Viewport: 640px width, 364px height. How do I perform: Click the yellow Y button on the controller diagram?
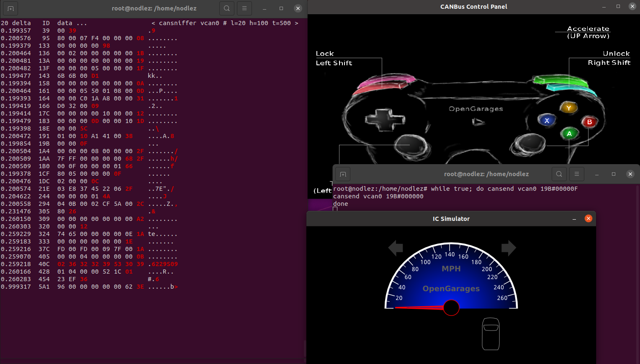tap(568, 108)
